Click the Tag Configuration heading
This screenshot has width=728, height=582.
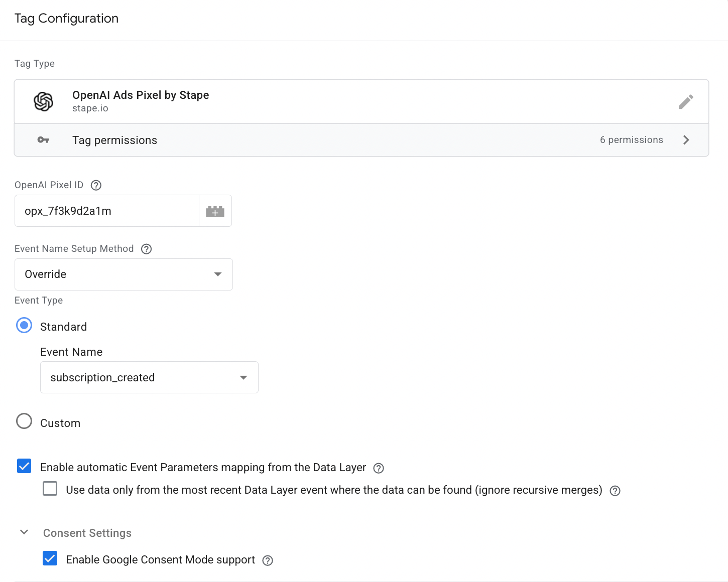[x=66, y=19]
